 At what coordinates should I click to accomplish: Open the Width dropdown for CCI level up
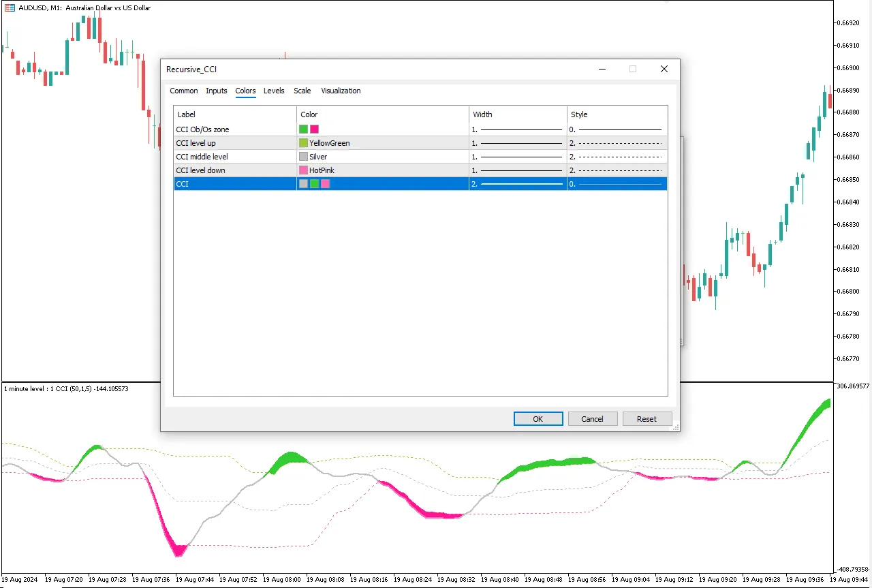point(517,143)
